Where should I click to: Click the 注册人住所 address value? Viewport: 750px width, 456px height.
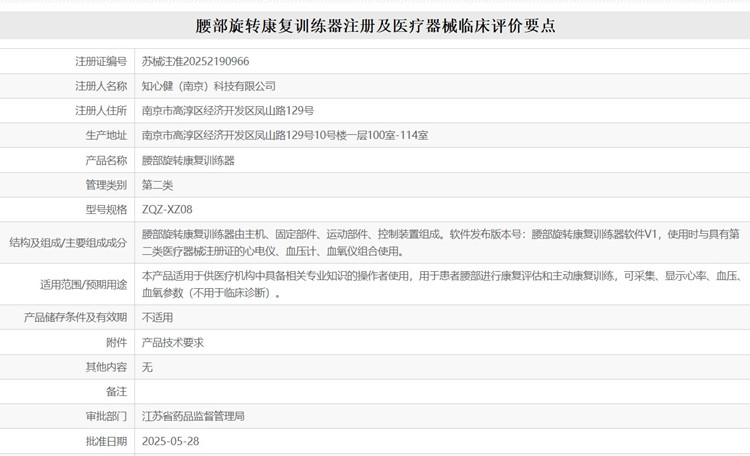[228, 111]
